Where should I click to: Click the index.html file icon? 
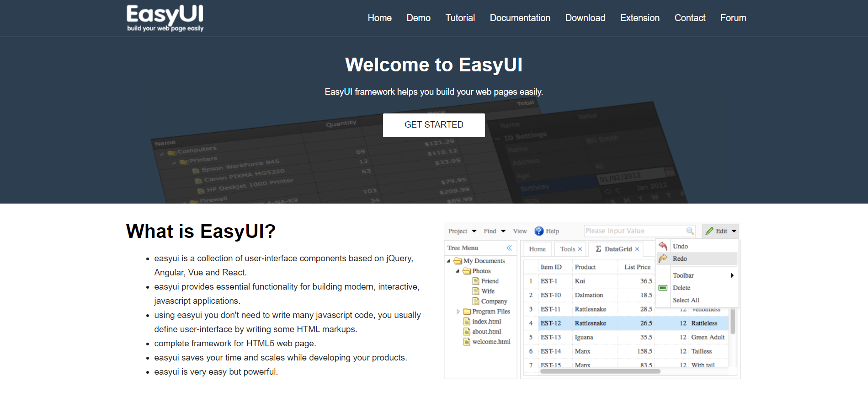[467, 321]
